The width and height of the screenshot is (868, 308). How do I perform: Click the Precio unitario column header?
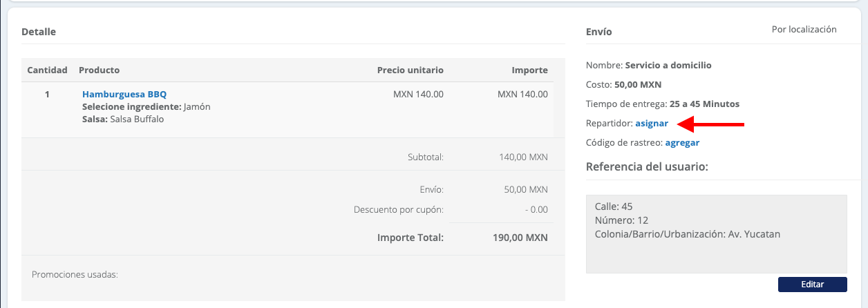[x=410, y=70]
